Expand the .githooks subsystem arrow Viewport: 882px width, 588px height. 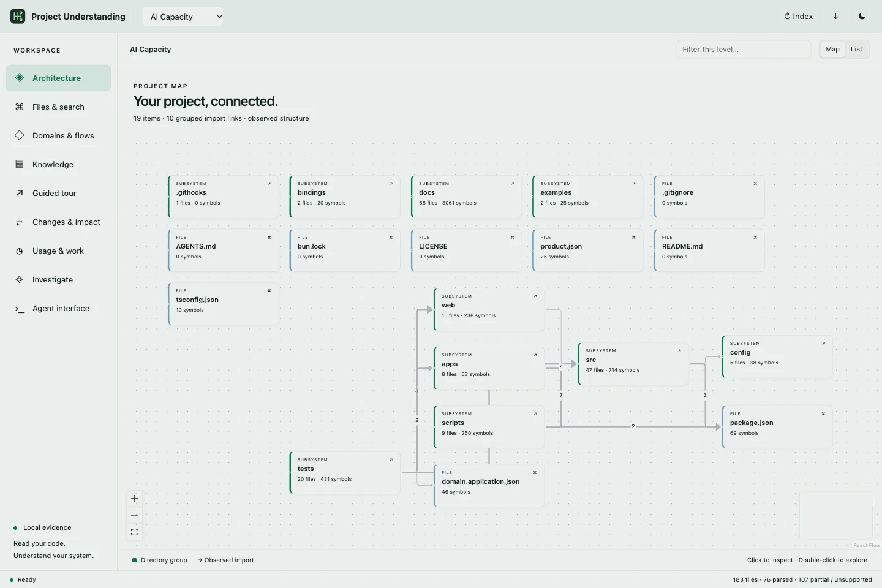point(269,183)
